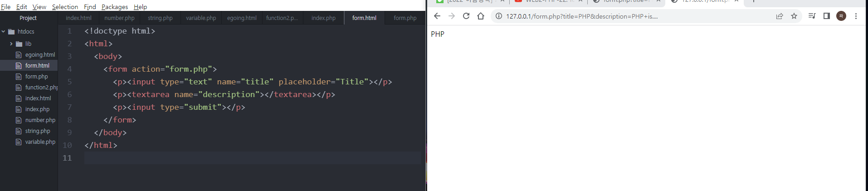868x191 pixels.
Task: Click the number.php file icon in tree
Action: pos(19,120)
